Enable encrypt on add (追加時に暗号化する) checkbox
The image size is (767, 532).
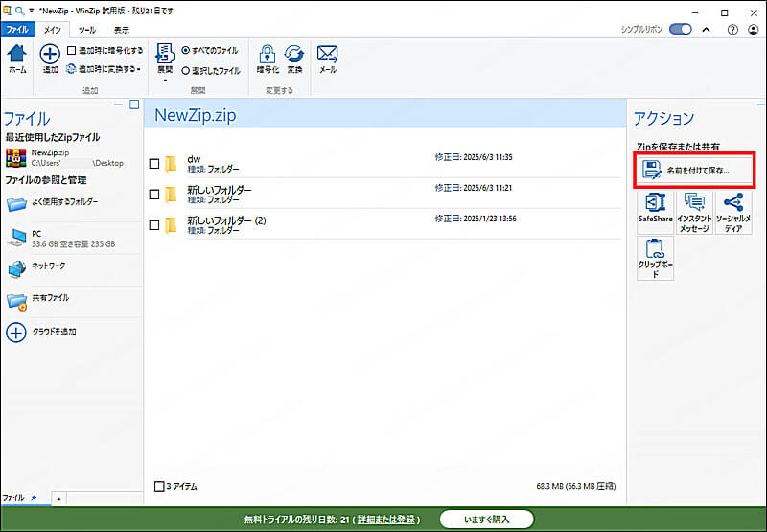[x=71, y=51]
